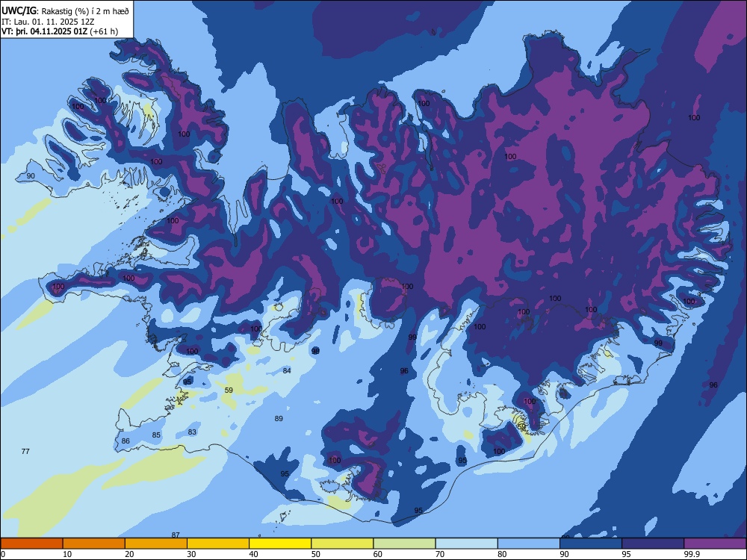Click the '86' value at the peninsula tip
Screen dimensions: 747x560
tap(125, 441)
